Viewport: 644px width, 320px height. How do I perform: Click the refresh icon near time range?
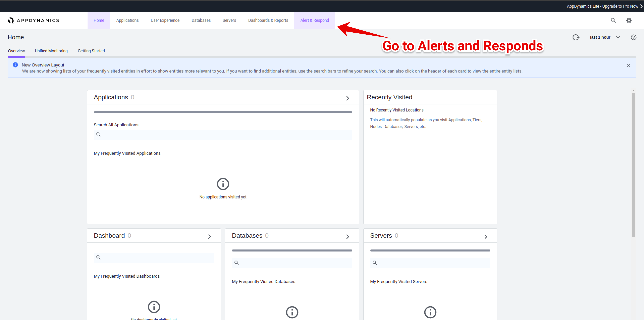pyautogui.click(x=576, y=37)
